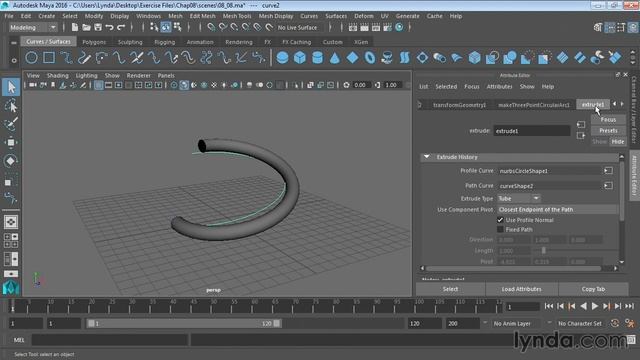
Task: Click the current frame number field
Action: point(522,307)
